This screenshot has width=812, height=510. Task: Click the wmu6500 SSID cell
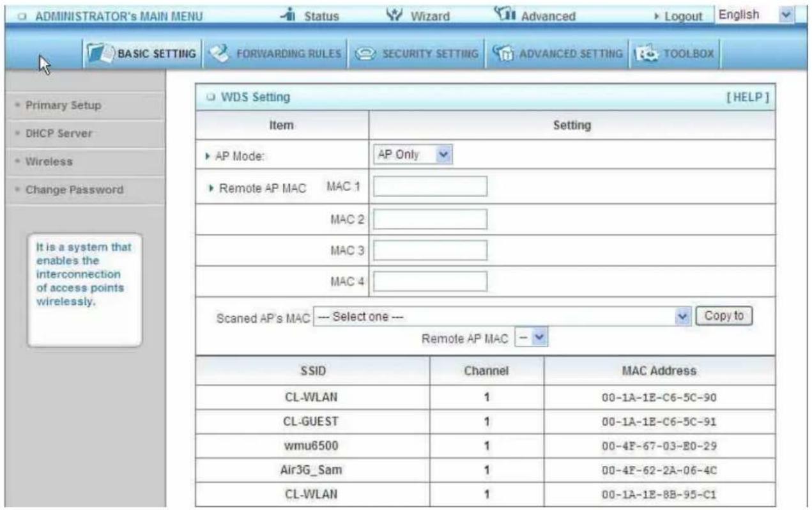[313, 447]
